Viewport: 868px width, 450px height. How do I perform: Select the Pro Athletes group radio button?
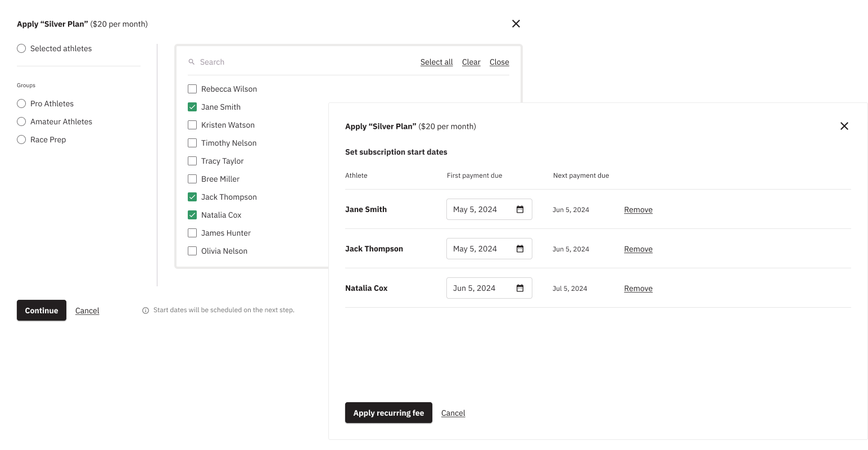(21, 103)
